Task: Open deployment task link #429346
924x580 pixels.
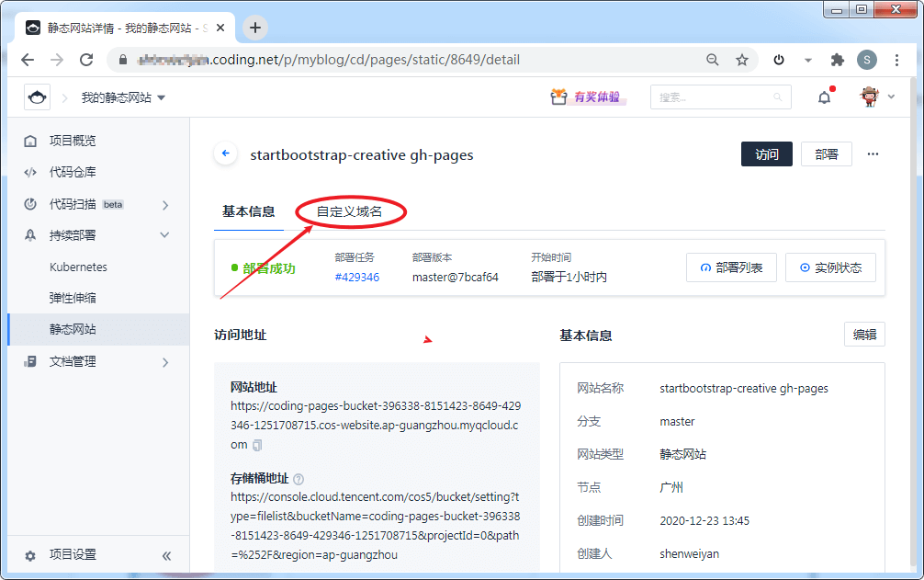Action: point(357,277)
